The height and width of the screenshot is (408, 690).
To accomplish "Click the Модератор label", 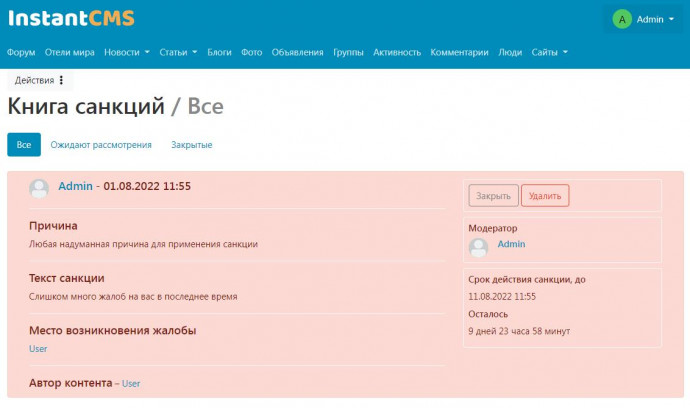I will [x=493, y=228].
